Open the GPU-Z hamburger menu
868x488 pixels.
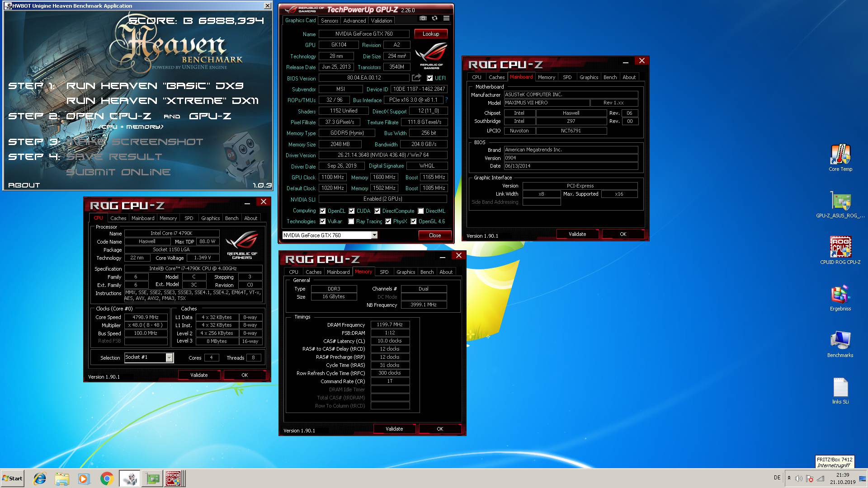point(446,19)
